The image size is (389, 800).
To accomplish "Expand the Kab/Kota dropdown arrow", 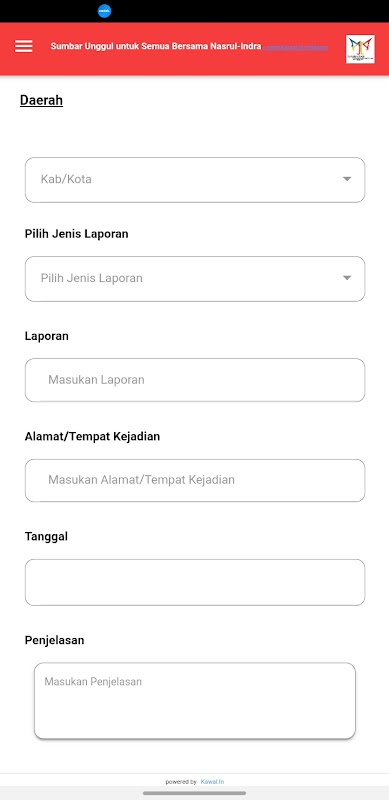I will pos(347,179).
